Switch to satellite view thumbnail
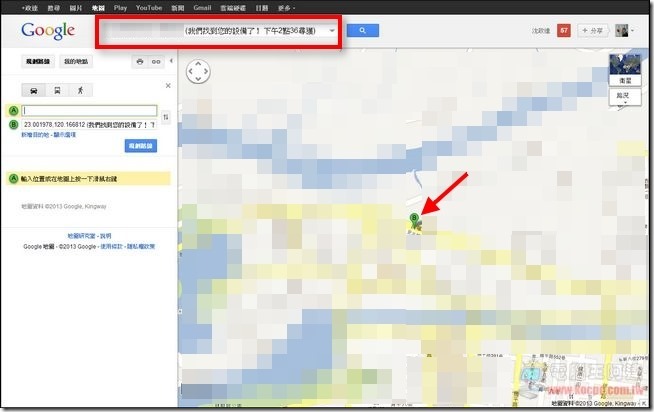This screenshot has width=654, height=412. pyautogui.click(x=625, y=69)
